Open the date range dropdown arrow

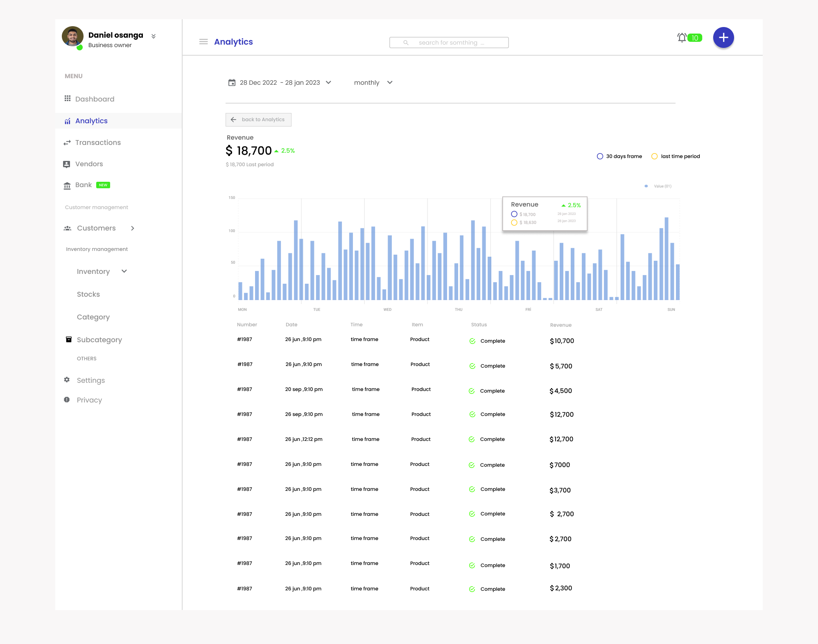328,82
